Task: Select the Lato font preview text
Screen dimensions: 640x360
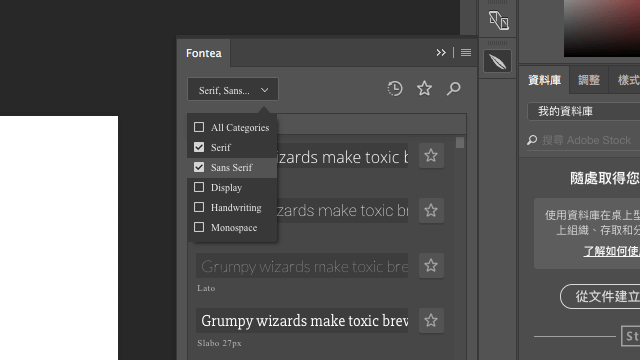Action: pos(302,266)
